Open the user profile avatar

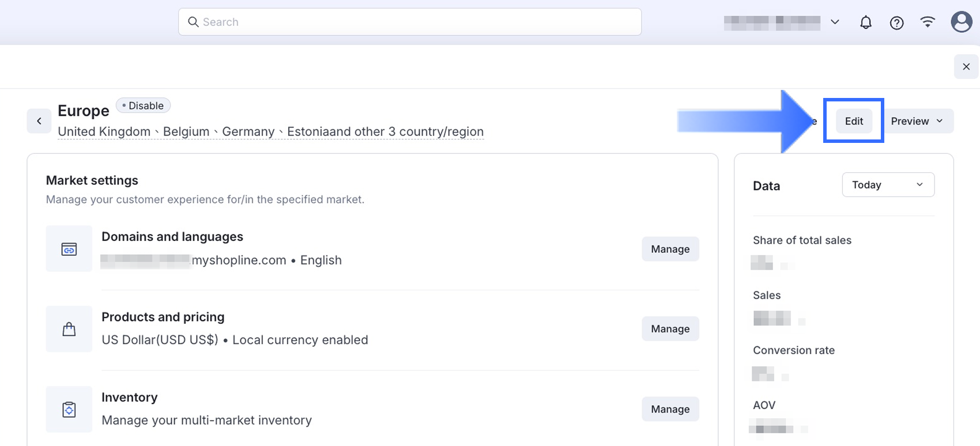(961, 22)
